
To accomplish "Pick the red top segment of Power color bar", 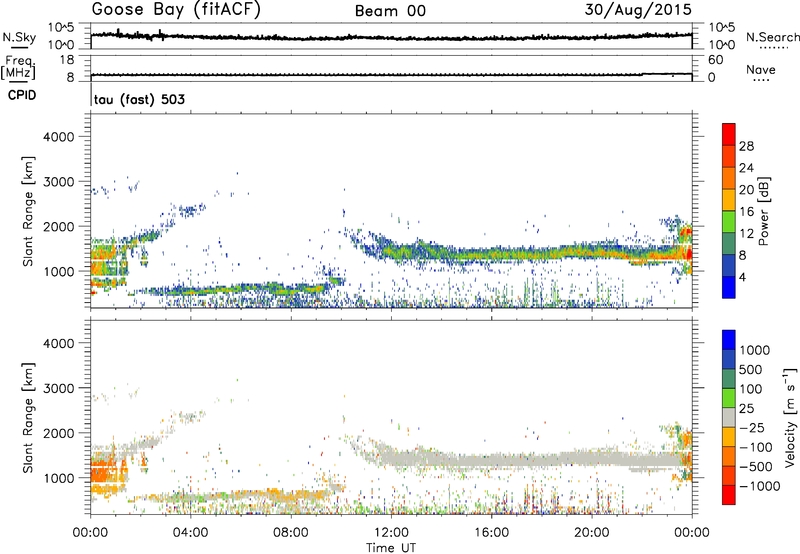I will coord(729,134).
